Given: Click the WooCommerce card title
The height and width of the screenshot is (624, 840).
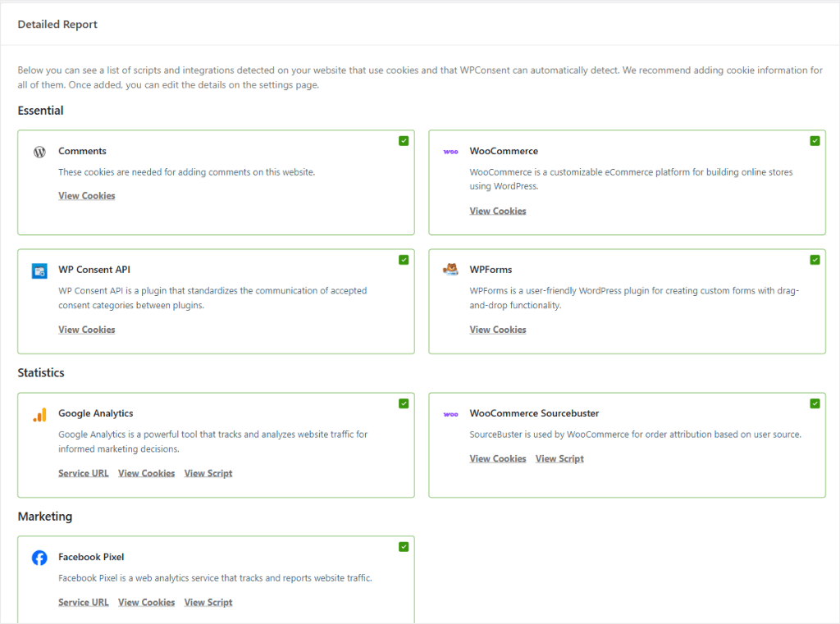Looking at the screenshot, I should pos(504,151).
